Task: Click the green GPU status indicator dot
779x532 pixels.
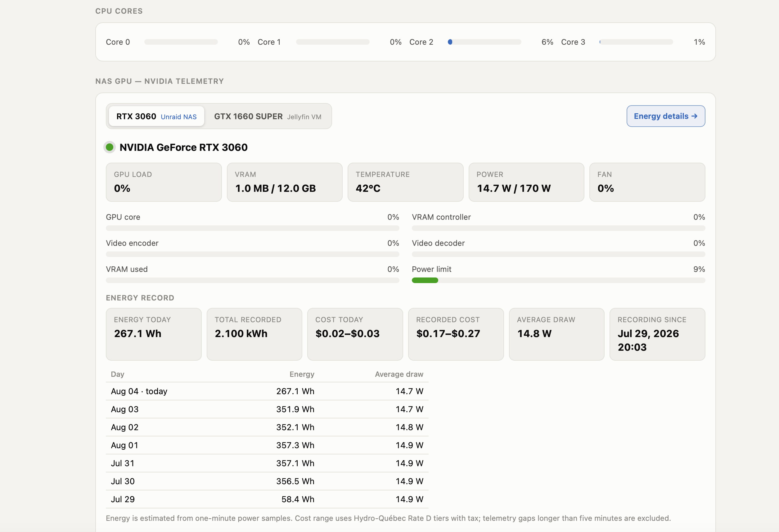Action: 109,147
